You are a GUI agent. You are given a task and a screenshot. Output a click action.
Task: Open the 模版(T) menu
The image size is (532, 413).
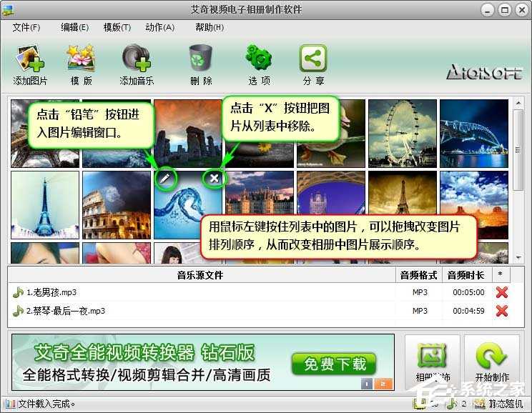tap(117, 28)
